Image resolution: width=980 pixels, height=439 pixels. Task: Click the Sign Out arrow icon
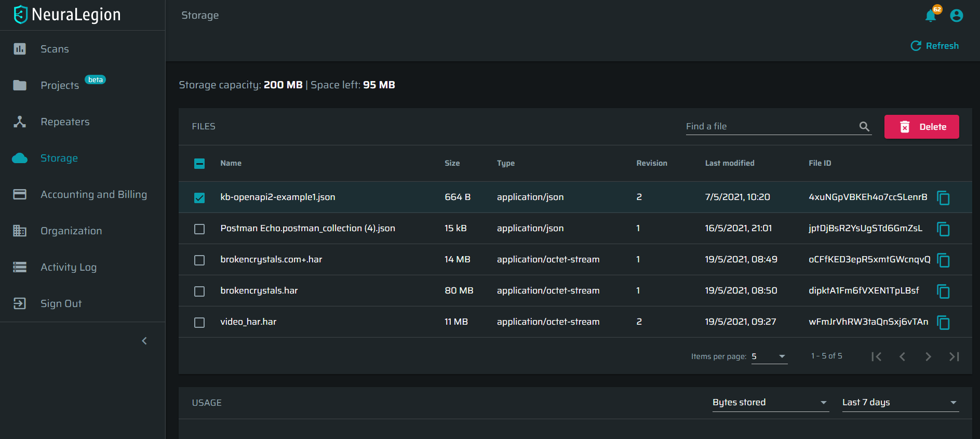point(20,303)
